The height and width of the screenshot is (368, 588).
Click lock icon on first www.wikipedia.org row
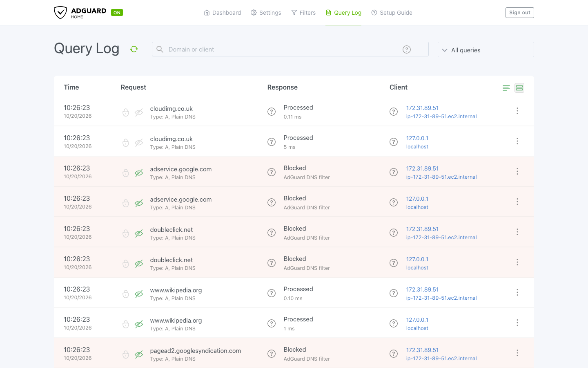[126, 294]
